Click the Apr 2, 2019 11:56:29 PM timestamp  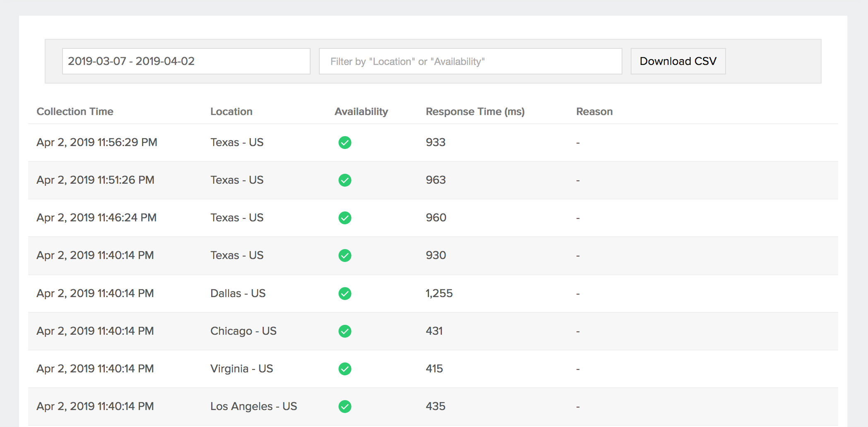pyautogui.click(x=97, y=142)
